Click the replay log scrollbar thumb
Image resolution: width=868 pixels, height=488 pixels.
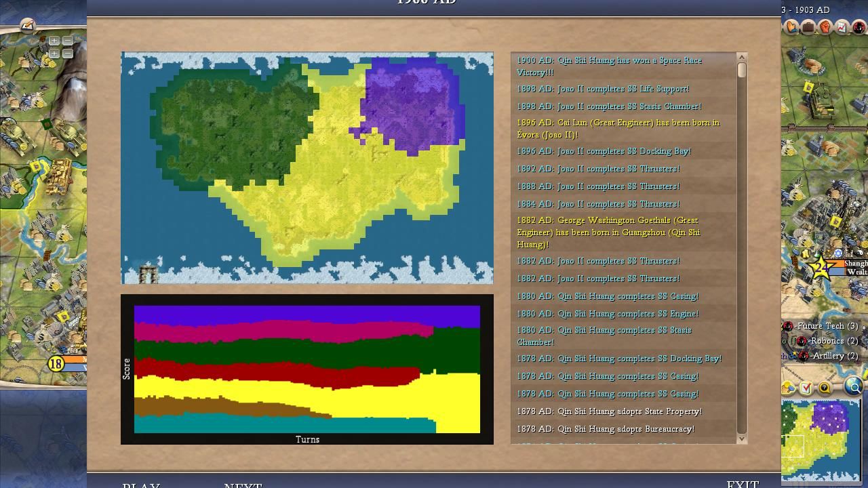pyautogui.click(x=741, y=70)
